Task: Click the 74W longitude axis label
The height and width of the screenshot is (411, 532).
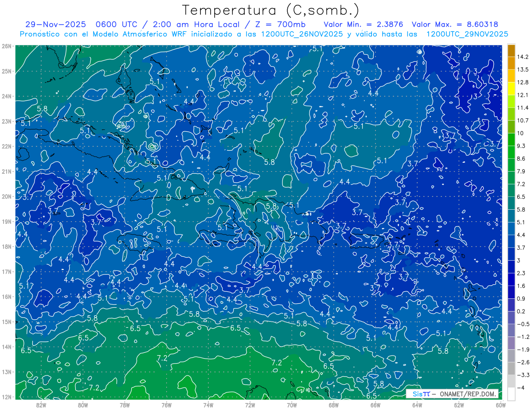Action: 208,405
